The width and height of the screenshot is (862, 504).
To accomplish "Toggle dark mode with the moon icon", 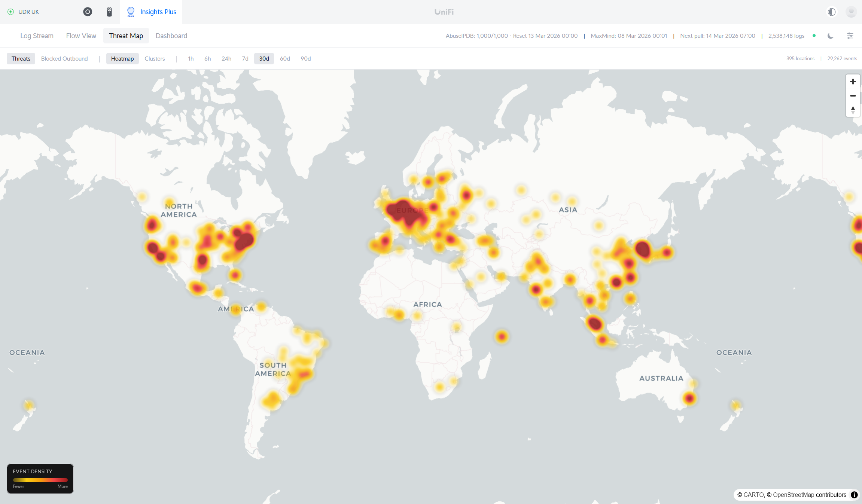I will 830,36.
